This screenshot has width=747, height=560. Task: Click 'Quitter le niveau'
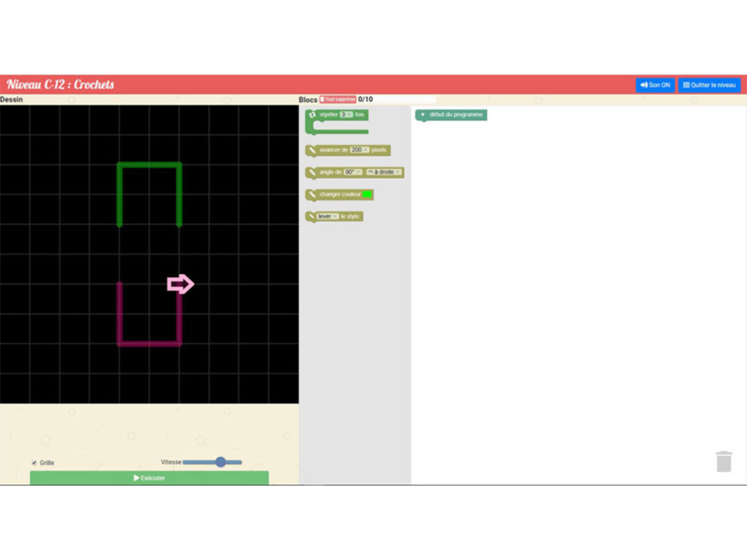pos(708,85)
